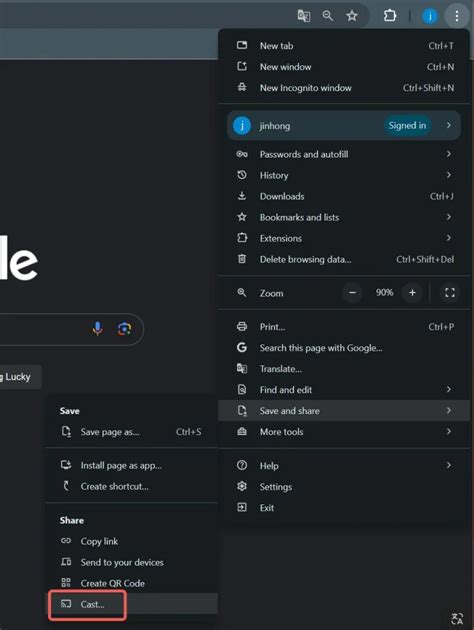Choose Copy link under Share
The height and width of the screenshot is (630, 474).
point(131,541)
